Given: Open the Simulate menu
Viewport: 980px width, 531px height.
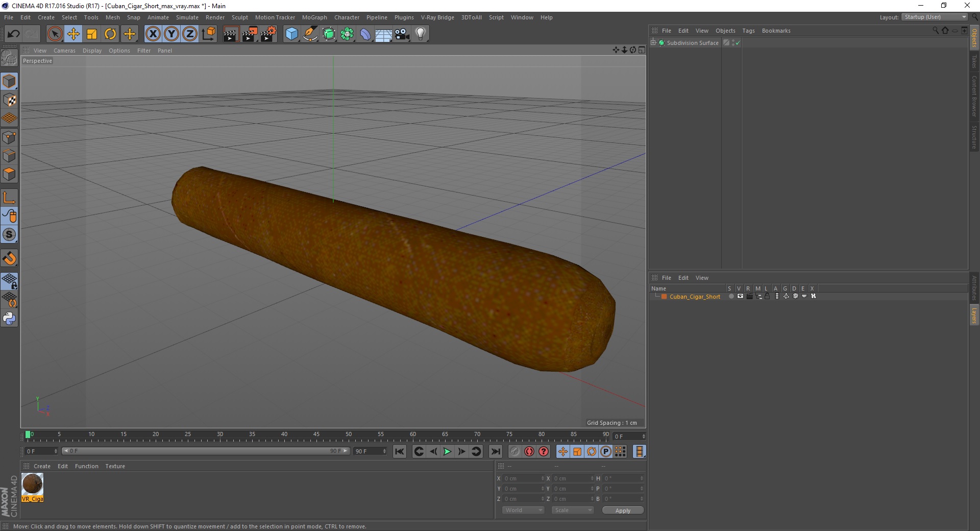Looking at the screenshot, I should pyautogui.click(x=187, y=17).
